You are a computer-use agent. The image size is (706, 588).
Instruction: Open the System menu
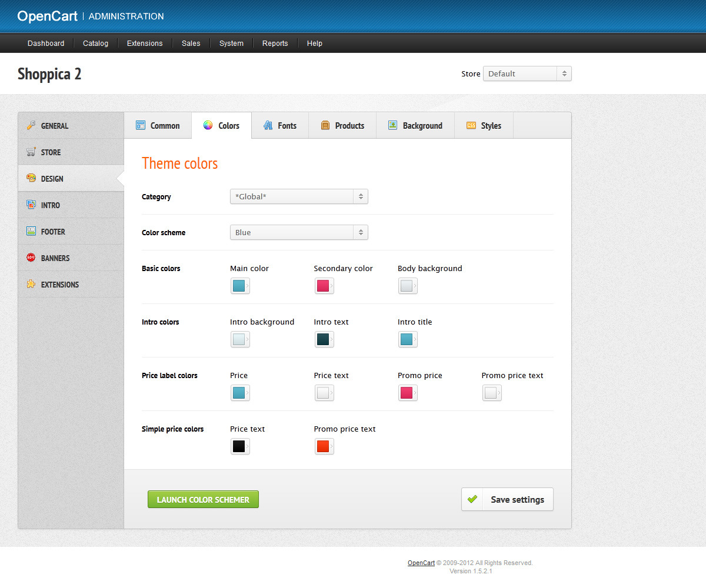[x=231, y=44]
